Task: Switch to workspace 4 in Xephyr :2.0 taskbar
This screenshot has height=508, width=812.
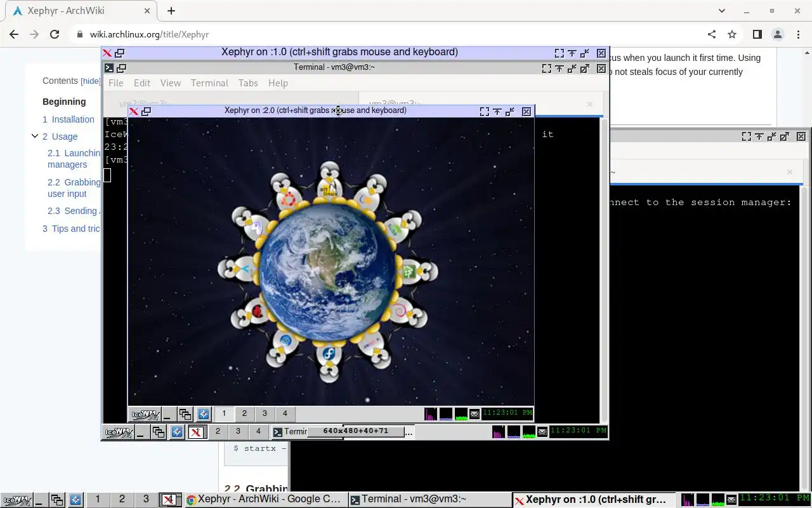Action: click(285, 414)
